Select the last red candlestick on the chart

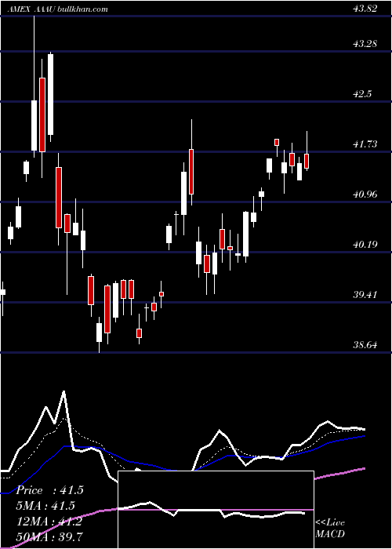pyautogui.click(x=307, y=161)
